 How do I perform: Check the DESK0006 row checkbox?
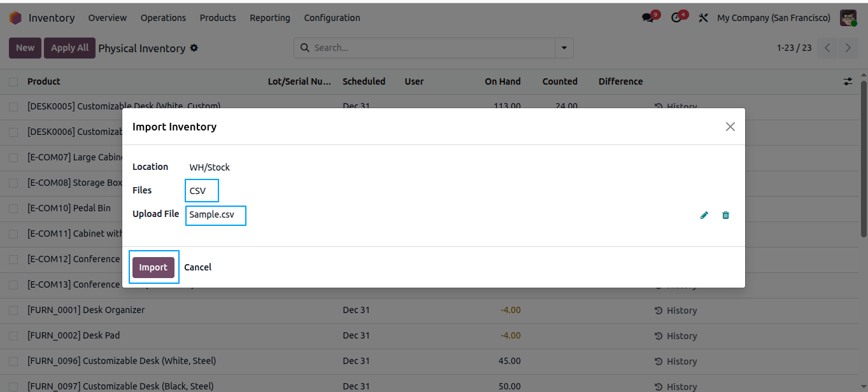coord(13,132)
